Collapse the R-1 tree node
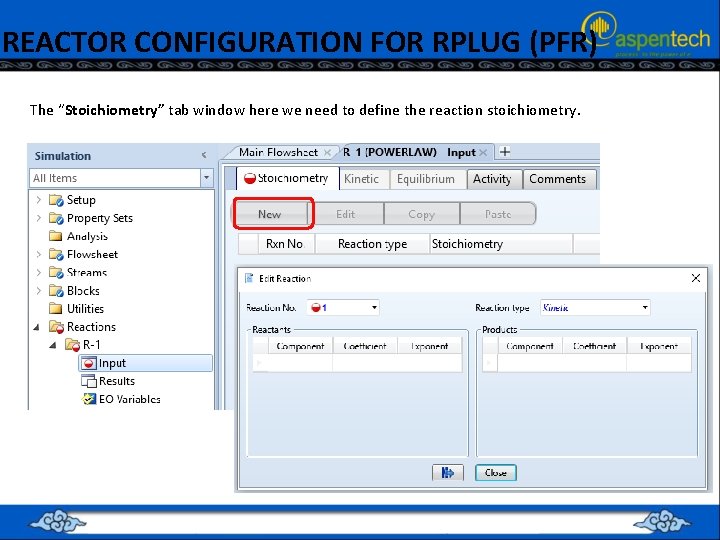This screenshot has width=720, height=540. 53,345
